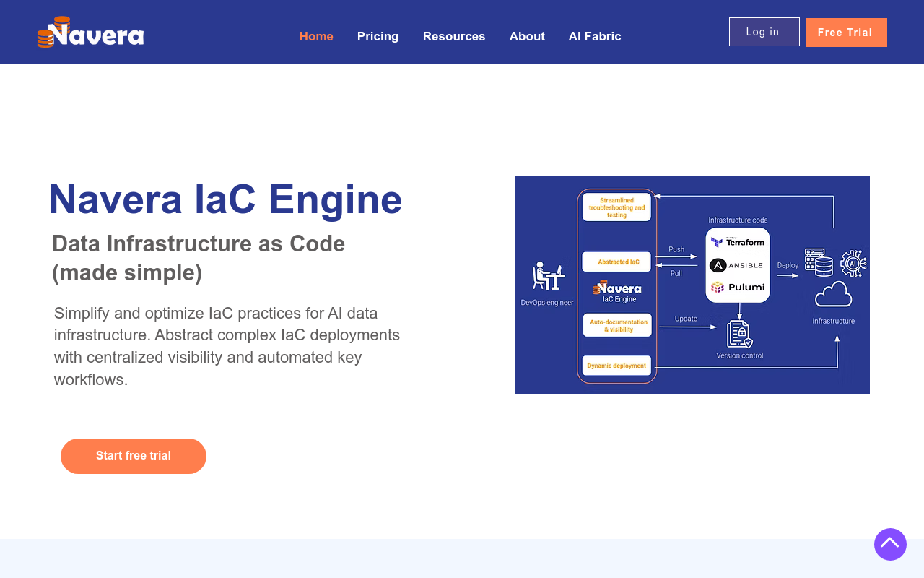Click the Free Trial header button
The image size is (924, 578).
click(x=846, y=33)
